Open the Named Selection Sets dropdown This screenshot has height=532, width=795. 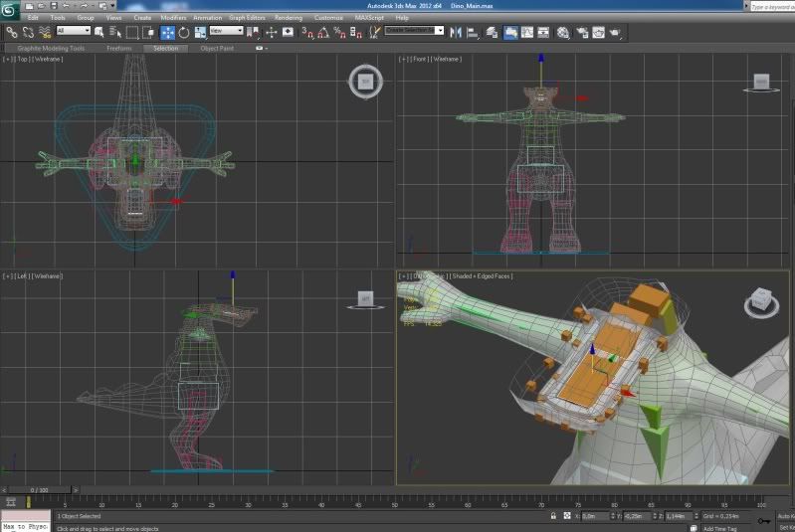tap(414, 31)
